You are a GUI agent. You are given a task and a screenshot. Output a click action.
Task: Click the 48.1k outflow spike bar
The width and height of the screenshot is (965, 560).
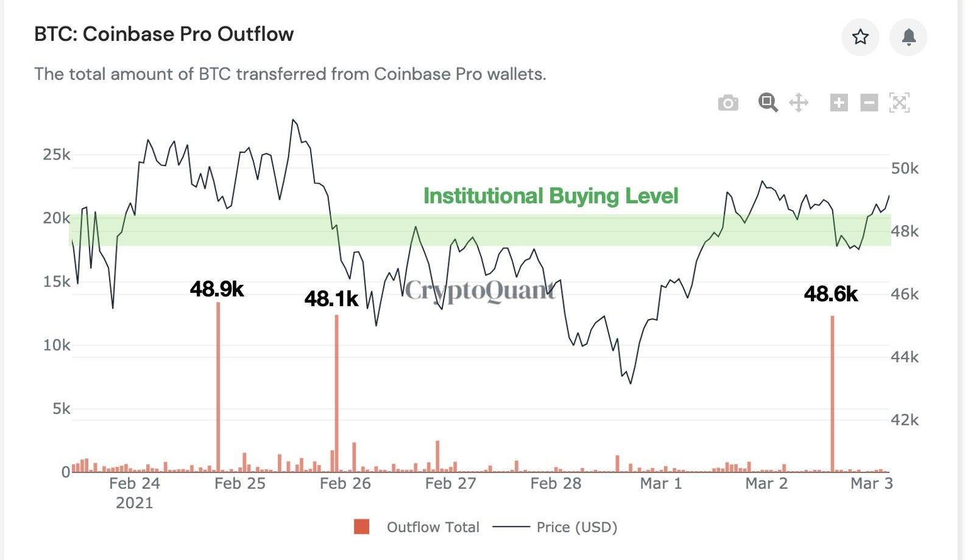pos(336,396)
